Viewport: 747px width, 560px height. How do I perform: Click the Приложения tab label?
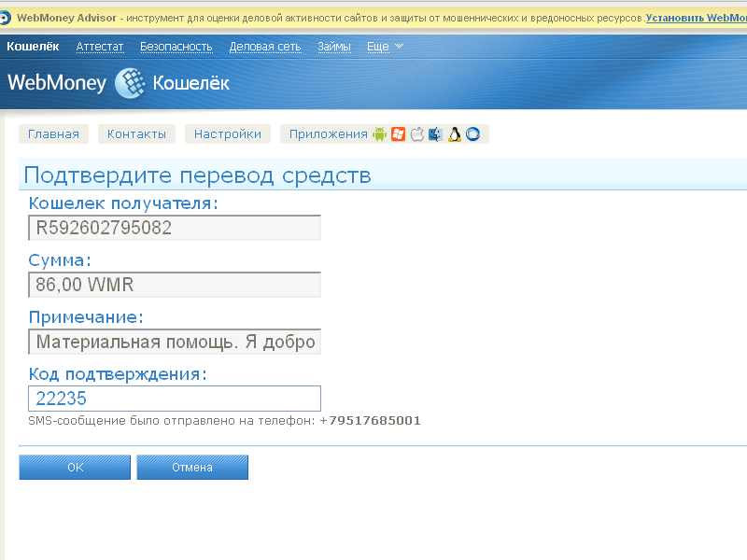[x=329, y=134]
